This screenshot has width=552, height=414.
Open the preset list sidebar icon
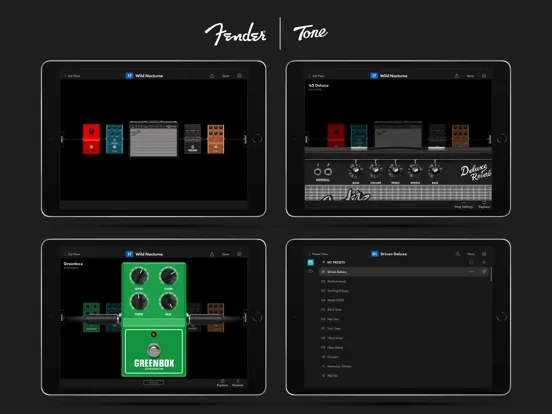310,263
